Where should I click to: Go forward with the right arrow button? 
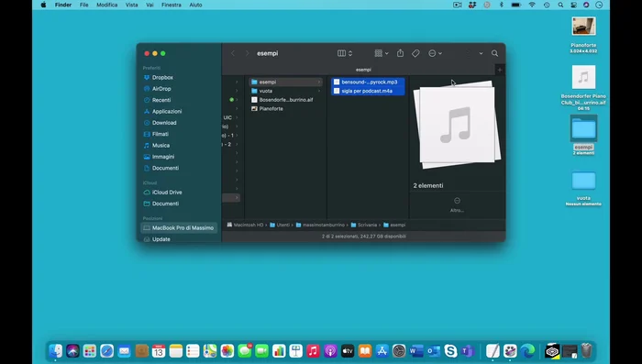(x=247, y=53)
